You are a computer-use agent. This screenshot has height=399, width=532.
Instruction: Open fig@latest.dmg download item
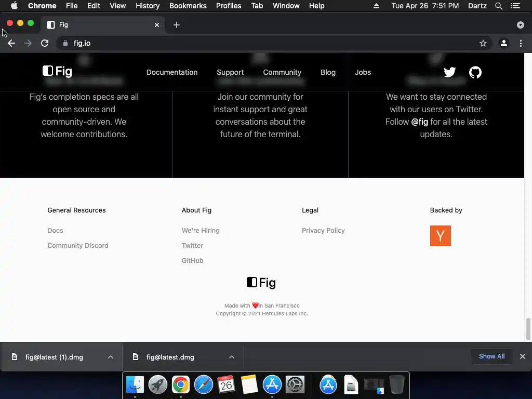(170, 357)
